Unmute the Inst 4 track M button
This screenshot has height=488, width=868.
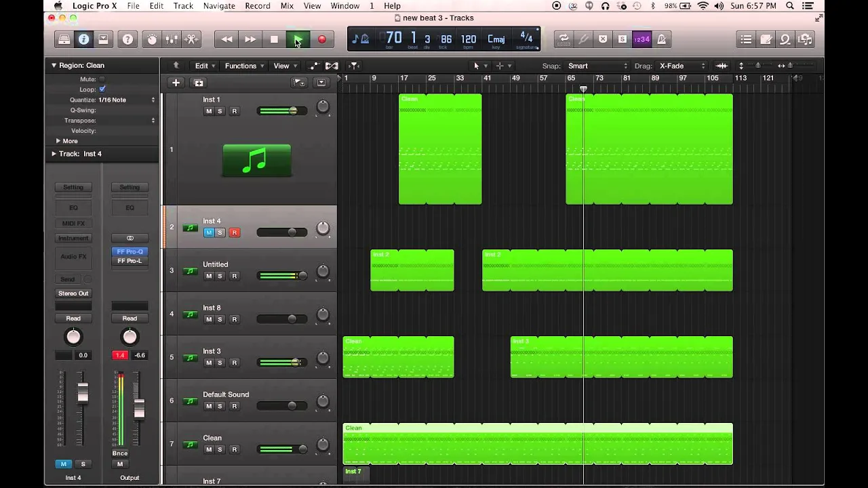point(209,232)
